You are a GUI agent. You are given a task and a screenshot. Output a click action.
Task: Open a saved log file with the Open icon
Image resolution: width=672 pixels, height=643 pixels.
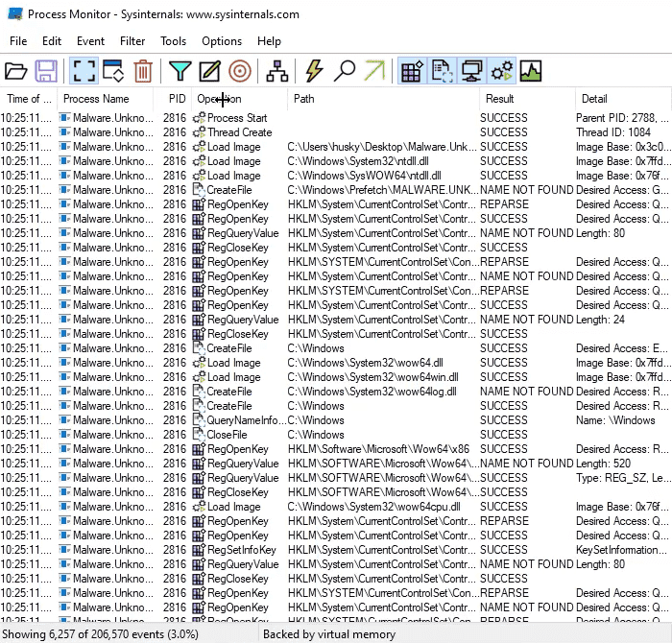16,71
